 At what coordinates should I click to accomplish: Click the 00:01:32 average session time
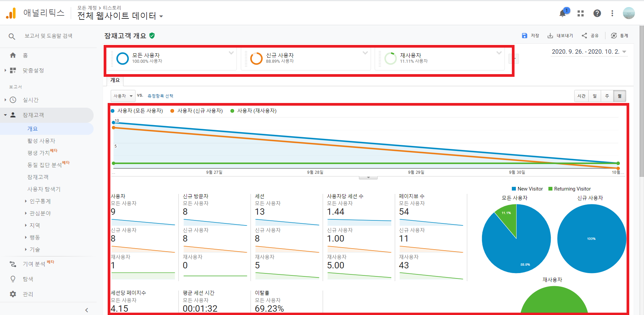pos(200,308)
